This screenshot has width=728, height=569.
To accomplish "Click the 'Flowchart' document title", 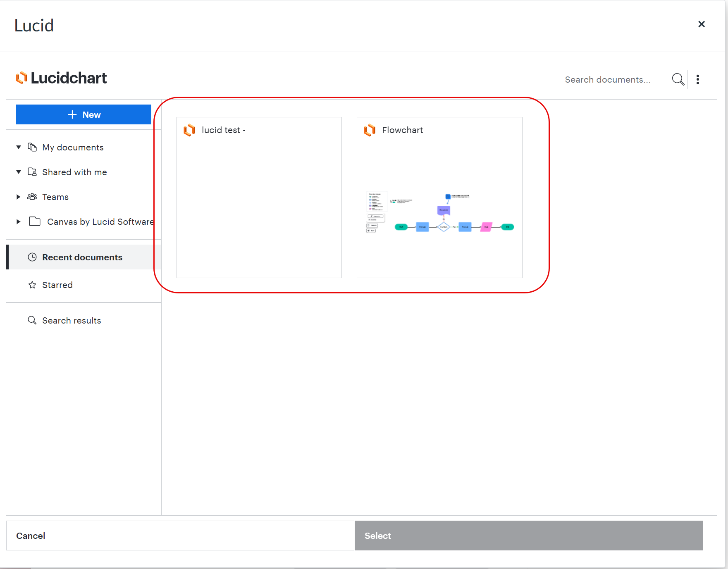I will [403, 130].
